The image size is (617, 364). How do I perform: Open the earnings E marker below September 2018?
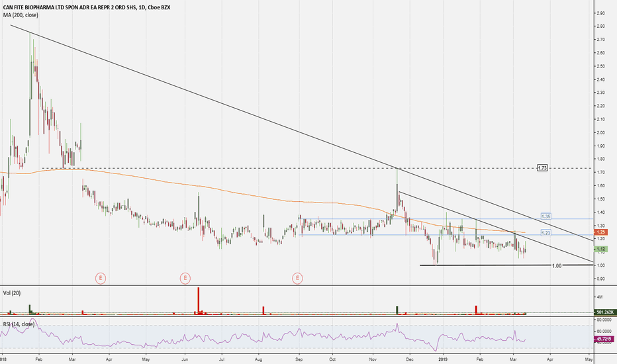click(297, 278)
